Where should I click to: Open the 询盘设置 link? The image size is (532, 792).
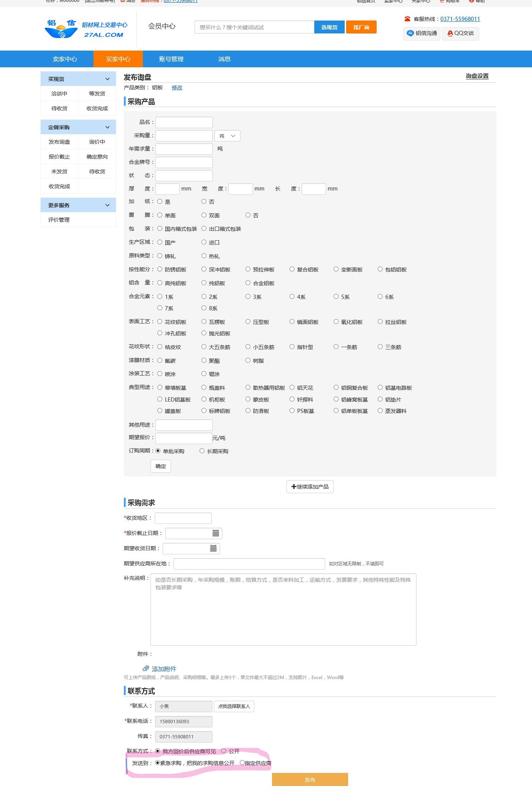[477, 76]
